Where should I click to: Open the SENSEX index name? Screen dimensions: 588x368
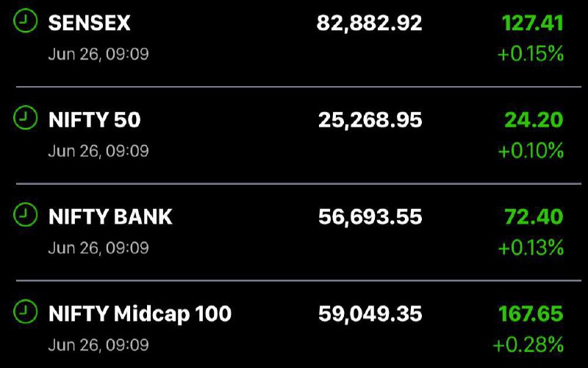coord(89,23)
